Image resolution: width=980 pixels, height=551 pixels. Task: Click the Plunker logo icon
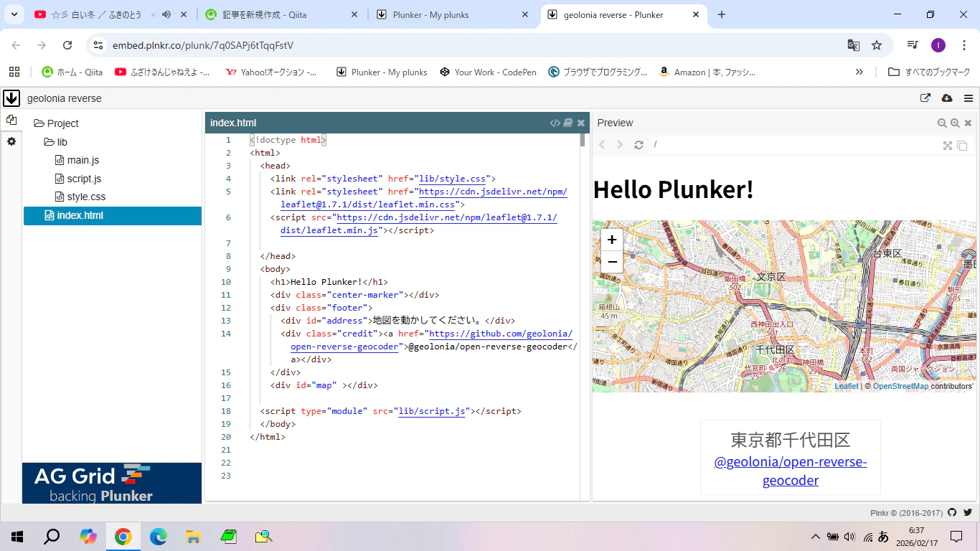tap(11, 98)
